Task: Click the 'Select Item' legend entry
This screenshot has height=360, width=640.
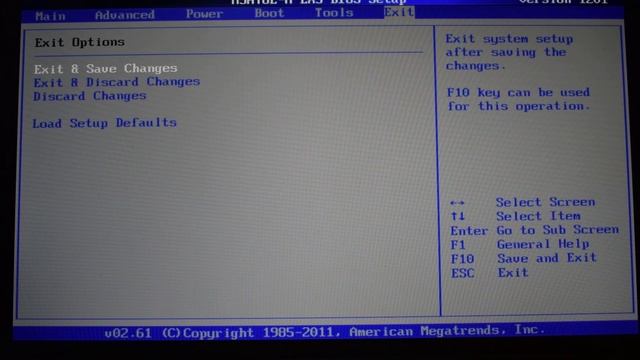Action: (538, 216)
